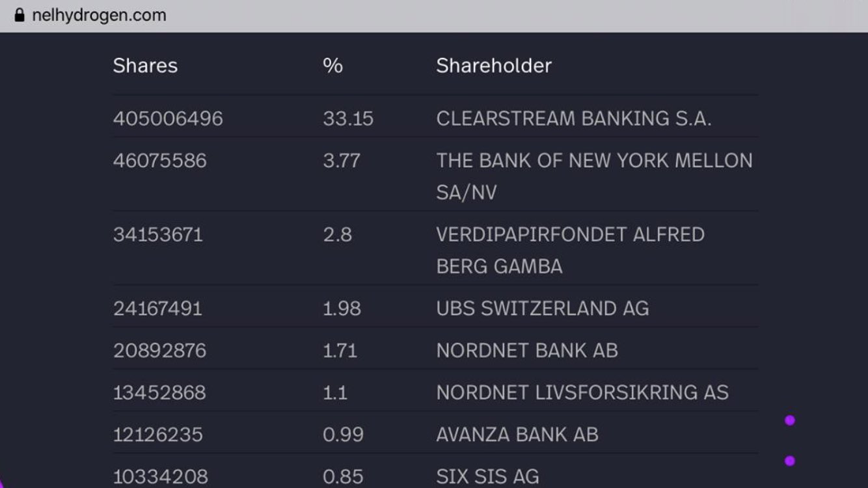868x488 pixels.
Task: Click the lower purple dot
Action: click(x=790, y=461)
